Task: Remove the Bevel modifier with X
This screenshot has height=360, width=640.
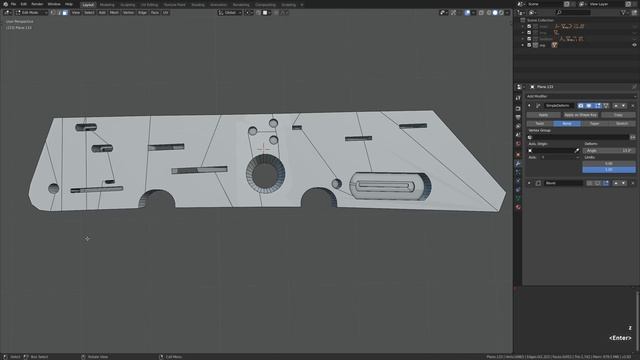Action: 633,183
